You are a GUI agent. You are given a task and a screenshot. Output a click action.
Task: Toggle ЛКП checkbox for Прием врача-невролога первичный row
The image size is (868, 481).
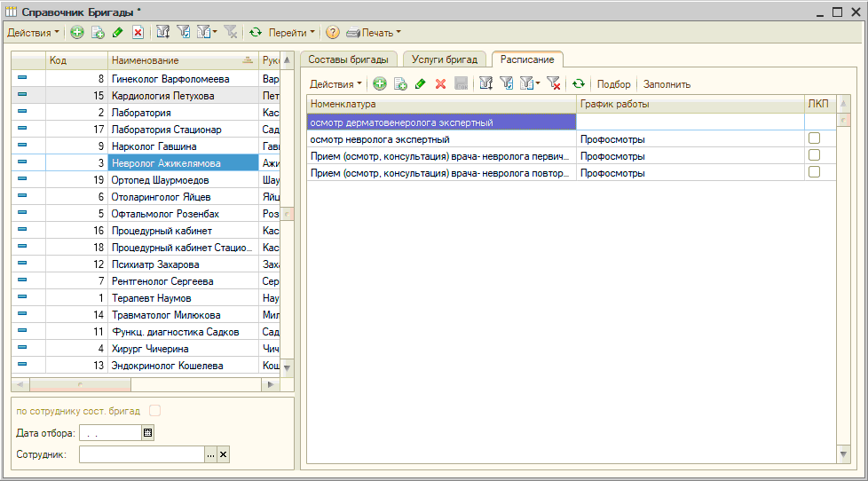pyautogui.click(x=814, y=155)
